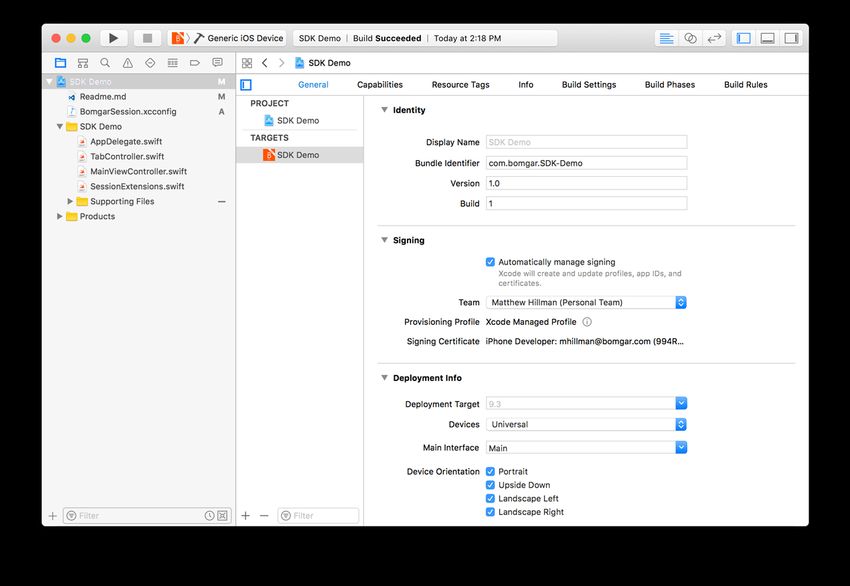Hide the project and targets list
This screenshot has height=586, width=850.
point(246,85)
